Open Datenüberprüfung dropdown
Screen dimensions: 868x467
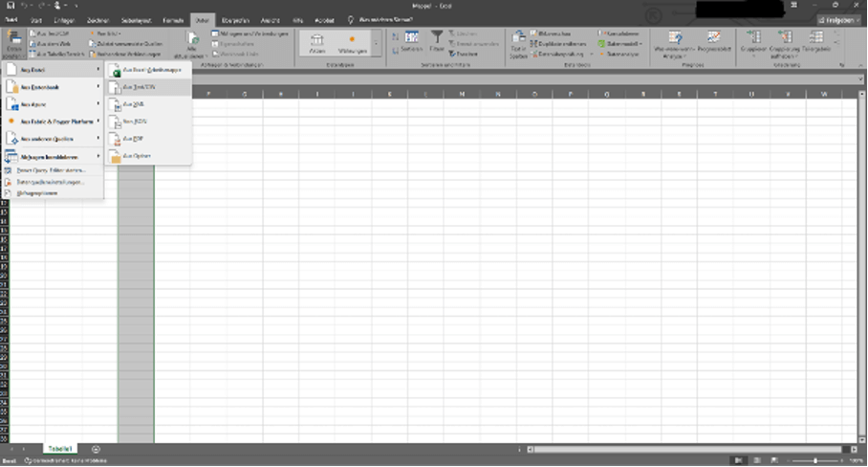click(561, 54)
